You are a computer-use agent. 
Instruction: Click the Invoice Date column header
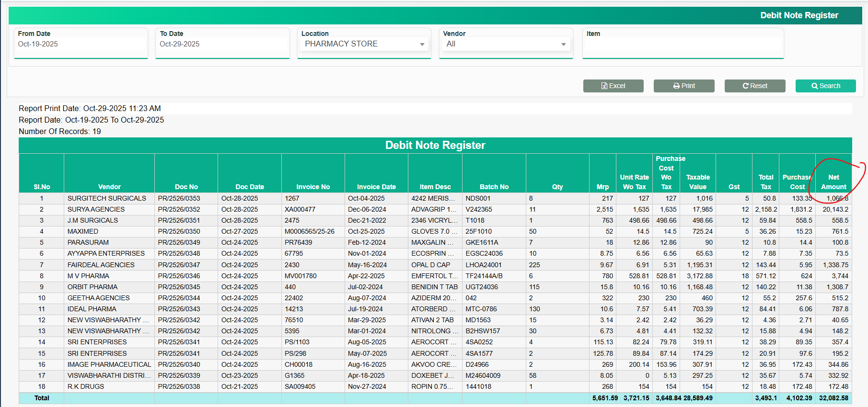tap(376, 187)
